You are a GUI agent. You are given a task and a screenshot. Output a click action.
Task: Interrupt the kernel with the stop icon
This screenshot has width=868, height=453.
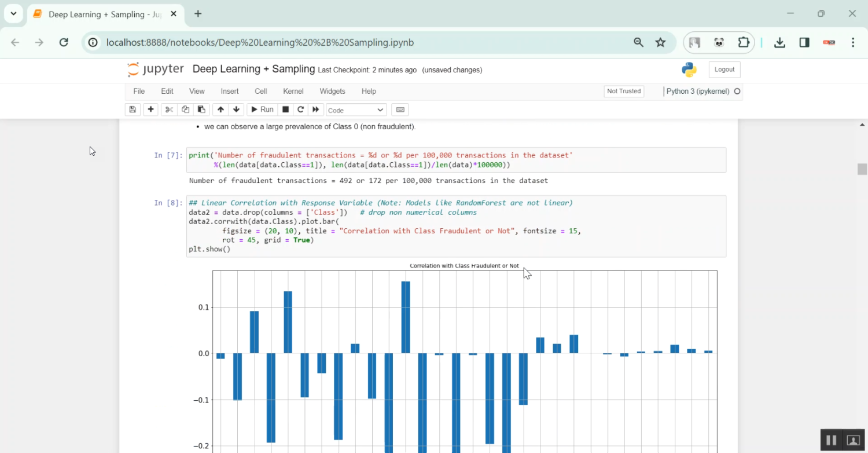(x=285, y=109)
